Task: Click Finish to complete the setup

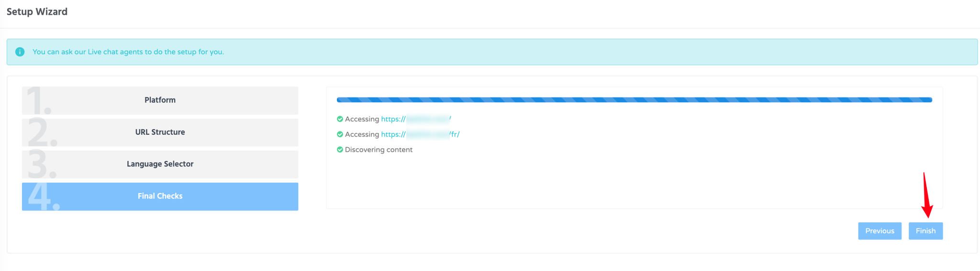Action: [925, 231]
